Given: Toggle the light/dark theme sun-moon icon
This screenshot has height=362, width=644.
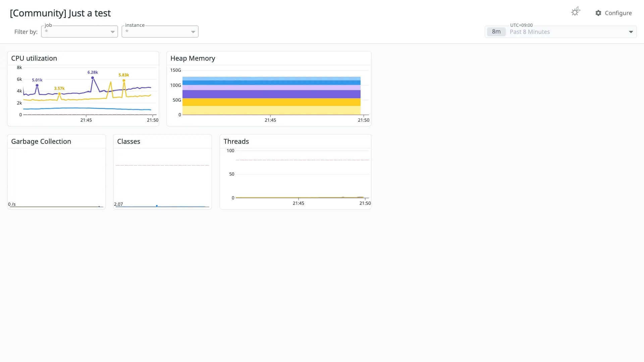Looking at the screenshot, I should [x=576, y=12].
